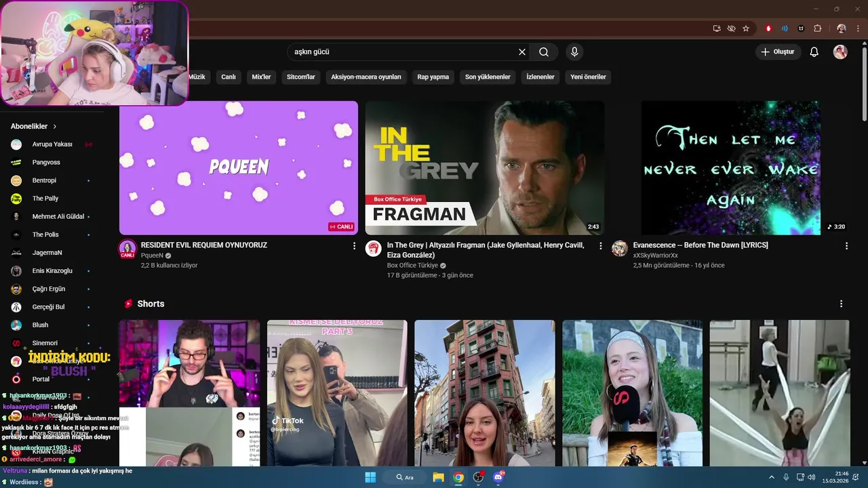Open Avrupa Yakası subscription
This screenshot has width=868, height=488.
tap(52, 144)
